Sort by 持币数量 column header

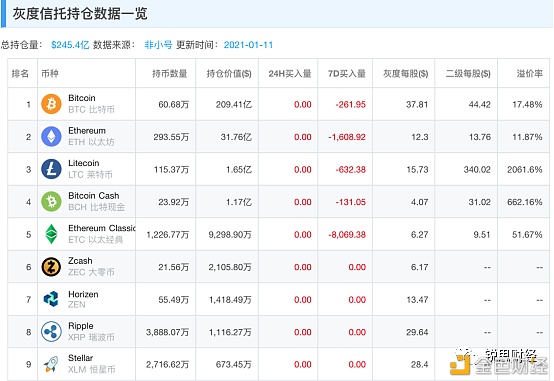click(x=170, y=74)
